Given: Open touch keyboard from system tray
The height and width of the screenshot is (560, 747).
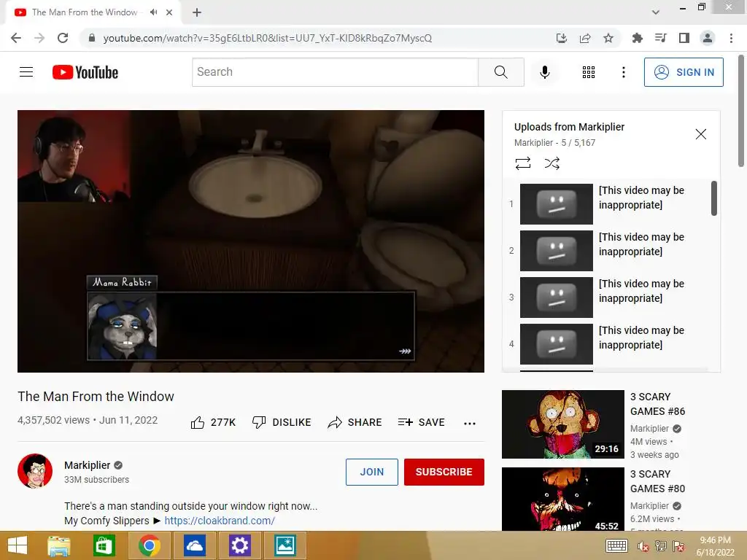Looking at the screenshot, I should pyautogui.click(x=616, y=545).
